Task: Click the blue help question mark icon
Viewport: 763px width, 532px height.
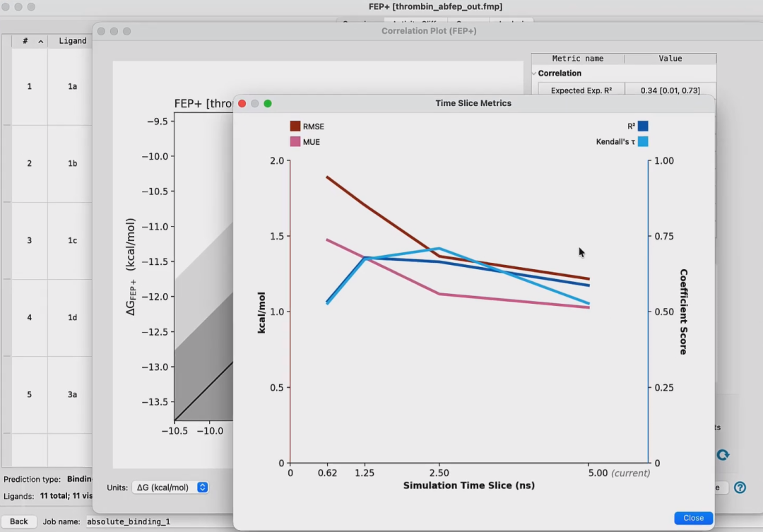Action: point(740,487)
